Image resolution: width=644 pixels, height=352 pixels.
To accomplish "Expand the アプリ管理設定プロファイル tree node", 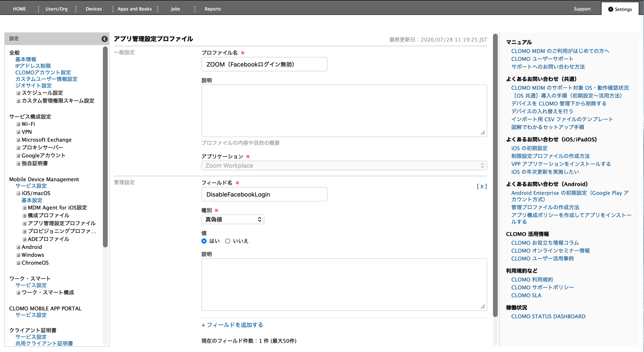I will 24,223.
